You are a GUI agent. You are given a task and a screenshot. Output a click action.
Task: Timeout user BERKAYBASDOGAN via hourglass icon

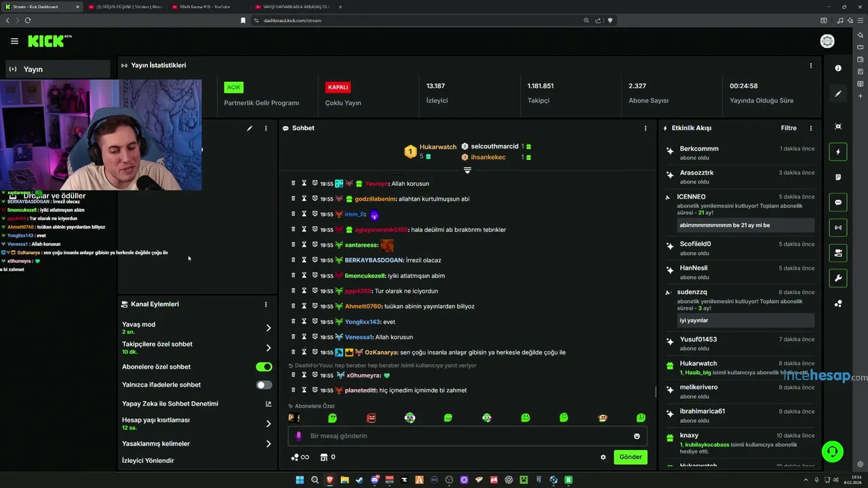point(304,260)
